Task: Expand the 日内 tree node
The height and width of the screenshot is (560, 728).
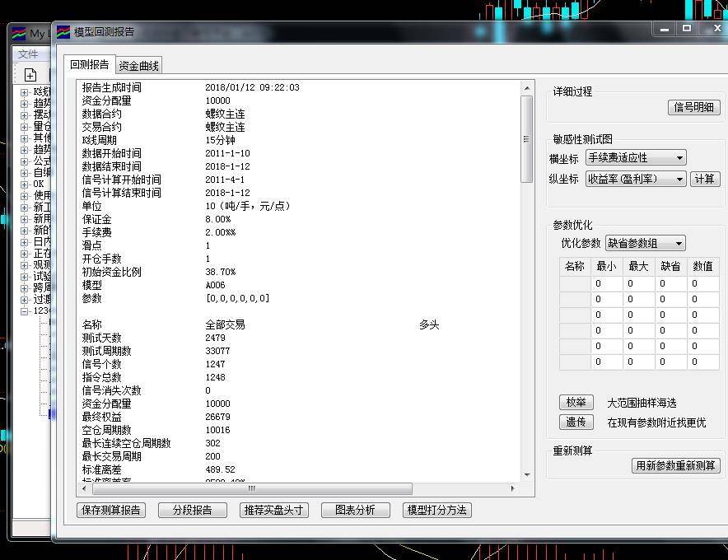Action: click(24, 242)
